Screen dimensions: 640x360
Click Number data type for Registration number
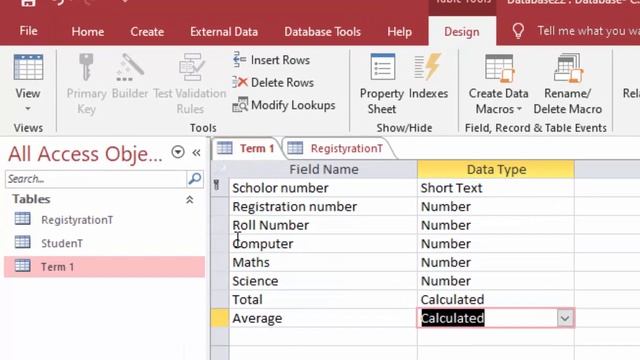[496, 207]
